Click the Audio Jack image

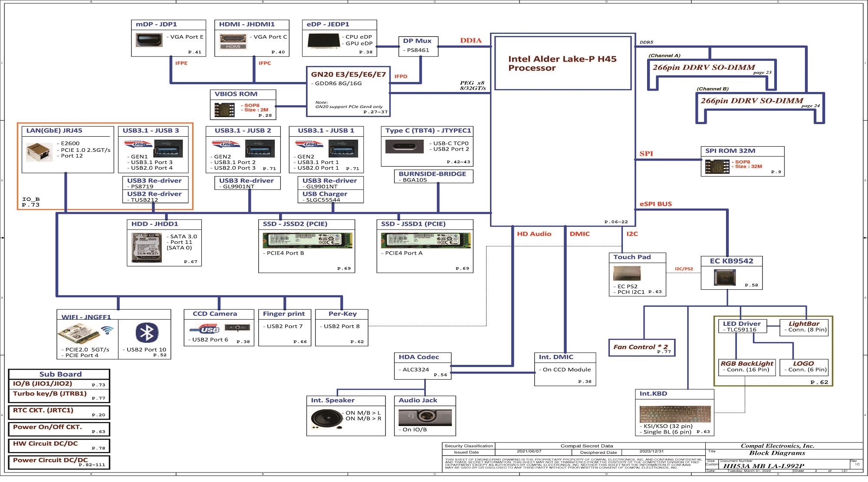pos(425,417)
